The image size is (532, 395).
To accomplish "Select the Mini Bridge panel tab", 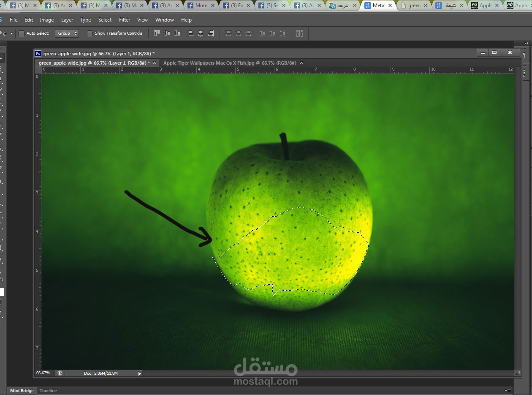I will (x=22, y=391).
